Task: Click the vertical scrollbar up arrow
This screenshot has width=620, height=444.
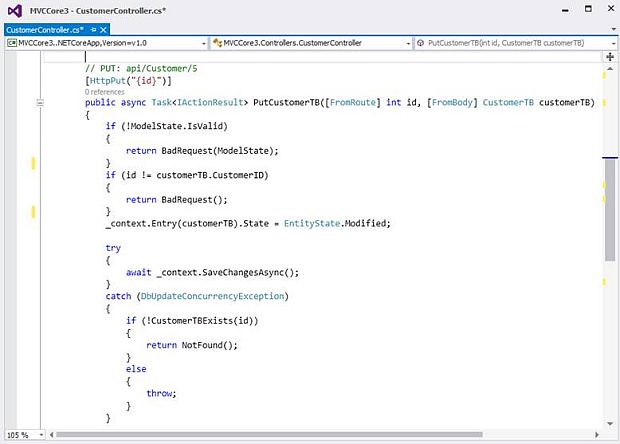Action: point(610,69)
